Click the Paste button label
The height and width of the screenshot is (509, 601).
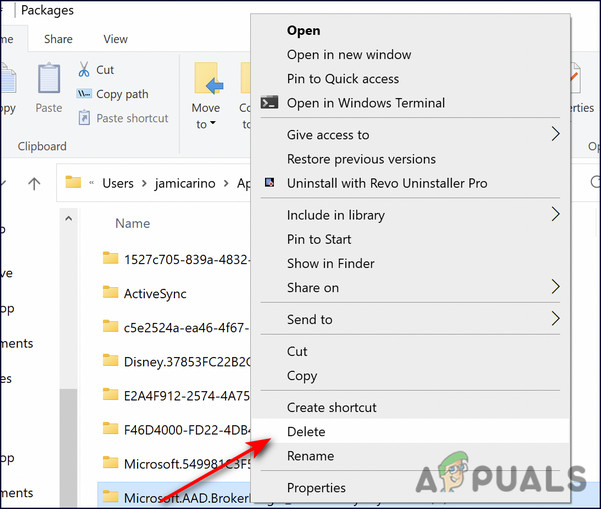[x=49, y=108]
